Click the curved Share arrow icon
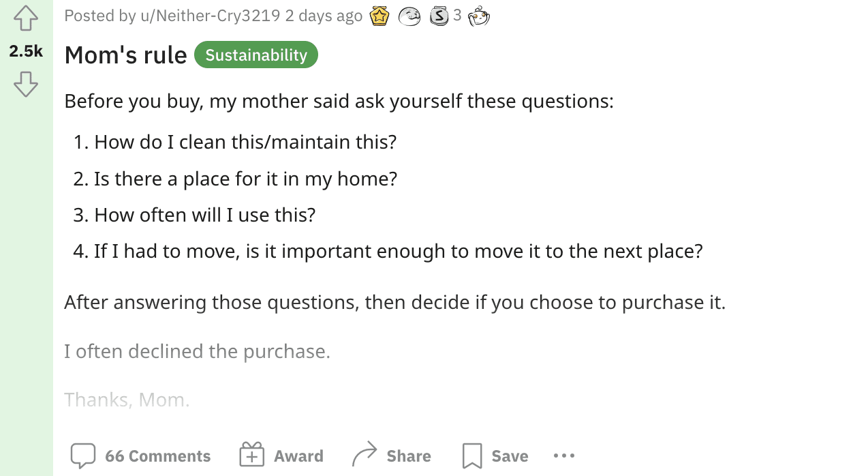The width and height of the screenshot is (868, 476). [365, 455]
